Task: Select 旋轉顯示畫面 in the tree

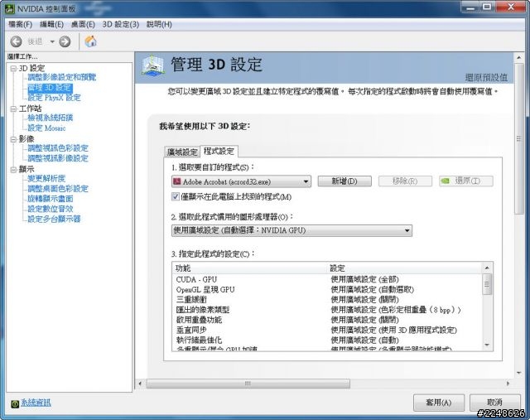Action: (x=50, y=199)
